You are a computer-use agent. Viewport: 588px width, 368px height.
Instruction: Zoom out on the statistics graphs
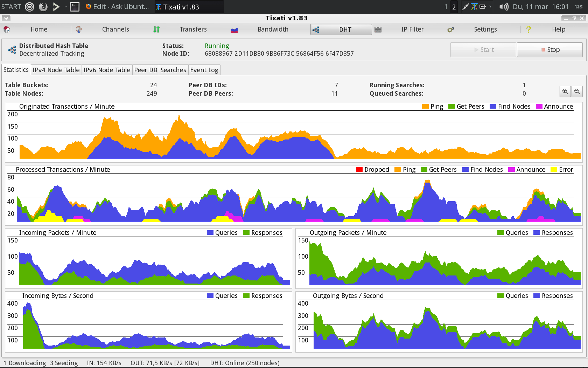(577, 91)
